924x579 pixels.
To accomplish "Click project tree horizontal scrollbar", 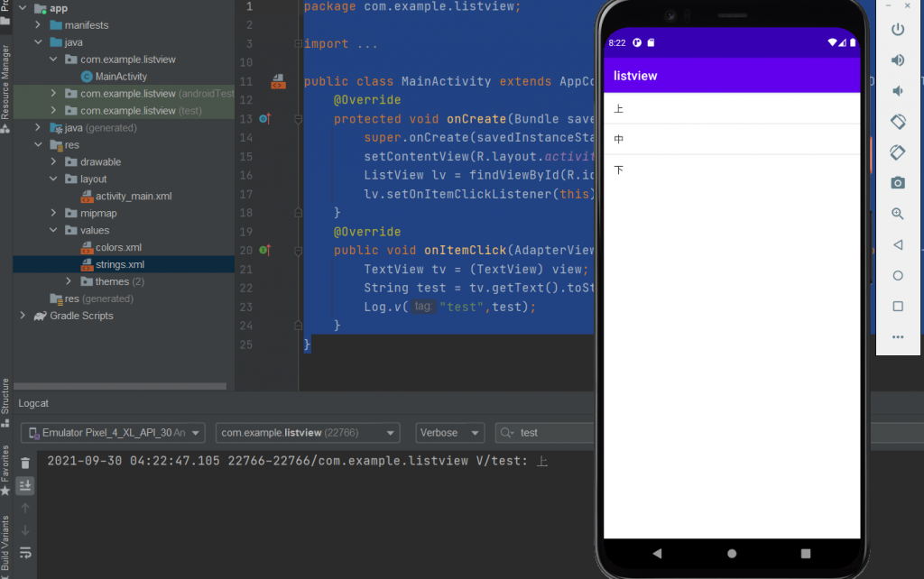I will pyautogui.click(x=120, y=386).
